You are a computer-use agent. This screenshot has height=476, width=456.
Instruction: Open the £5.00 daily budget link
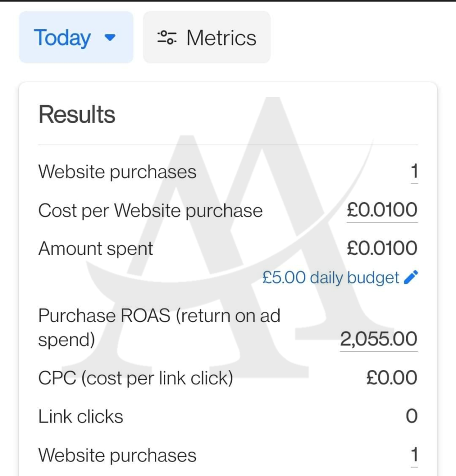[330, 278]
